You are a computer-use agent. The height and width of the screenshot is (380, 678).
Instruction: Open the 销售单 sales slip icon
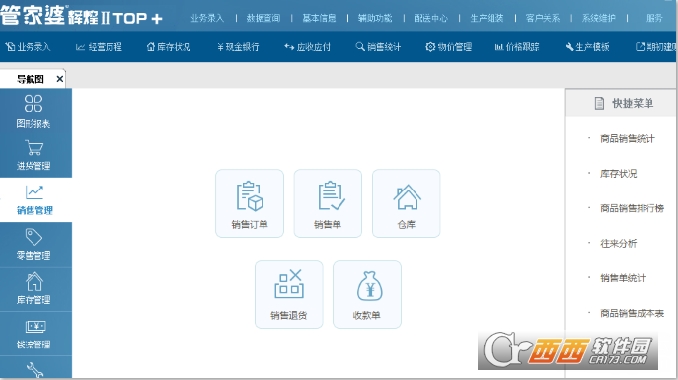click(328, 203)
